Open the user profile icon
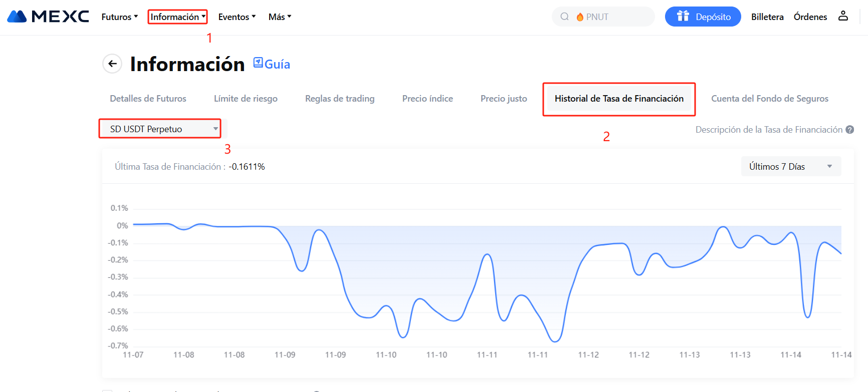Image resolution: width=868 pixels, height=392 pixels. coord(843,16)
